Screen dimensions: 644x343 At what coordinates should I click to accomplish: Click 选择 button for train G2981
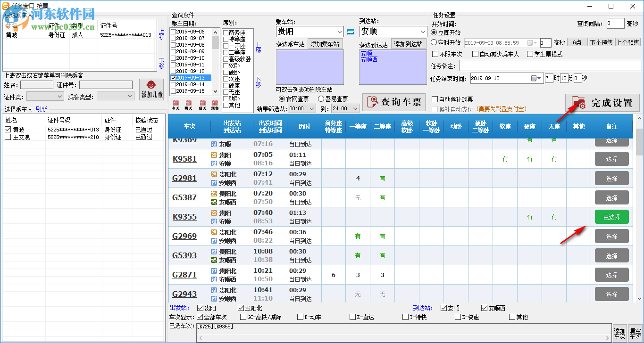(x=611, y=179)
